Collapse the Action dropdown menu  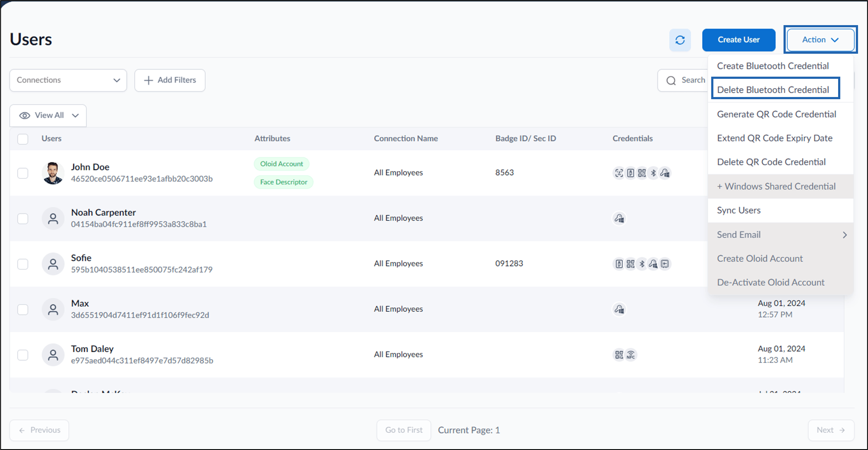820,40
